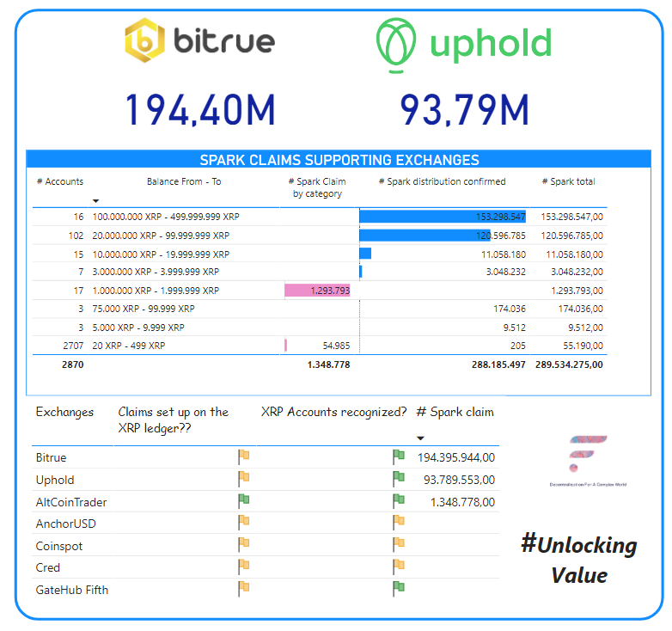The image size is (672, 631).
Task: Click Spark grand total 289.534.275,00
Action: click(569, 365)
